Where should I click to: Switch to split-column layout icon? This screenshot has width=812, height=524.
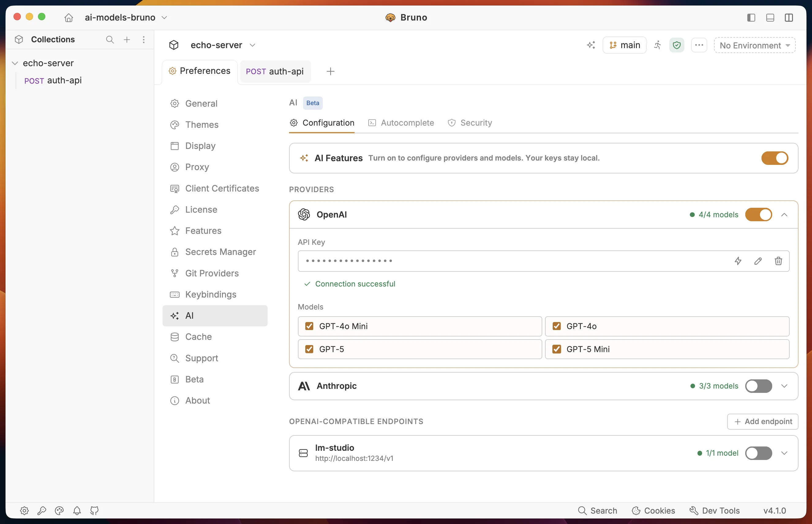[789, 17]
